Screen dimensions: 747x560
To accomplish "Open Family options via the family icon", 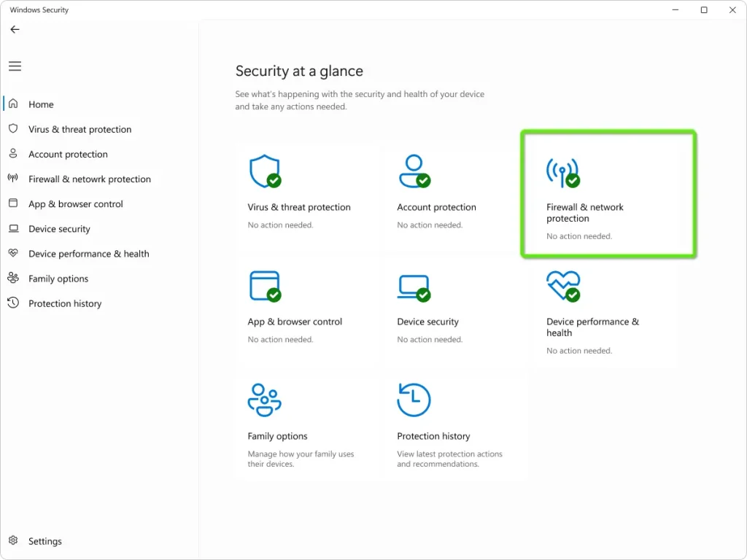I will pos(266,399).
